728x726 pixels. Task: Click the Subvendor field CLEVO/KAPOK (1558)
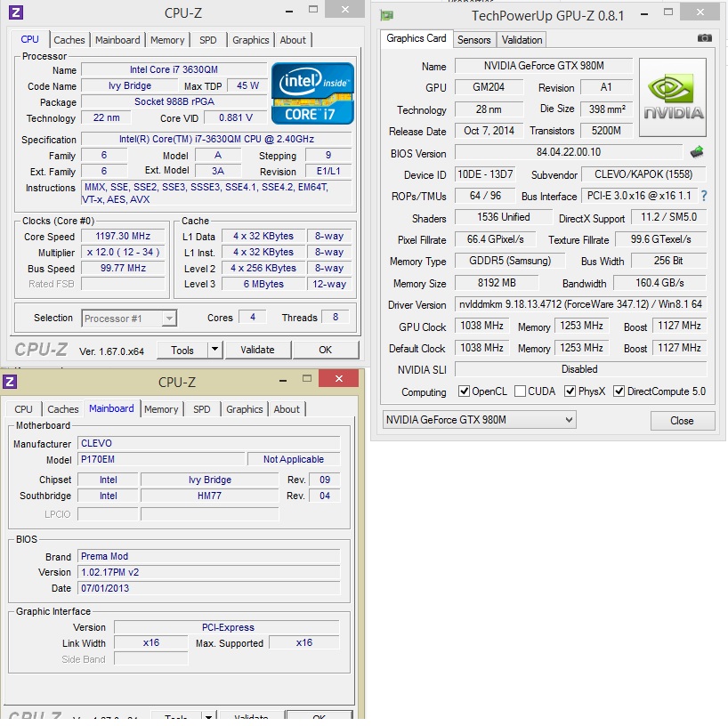[x=643, y=174]
